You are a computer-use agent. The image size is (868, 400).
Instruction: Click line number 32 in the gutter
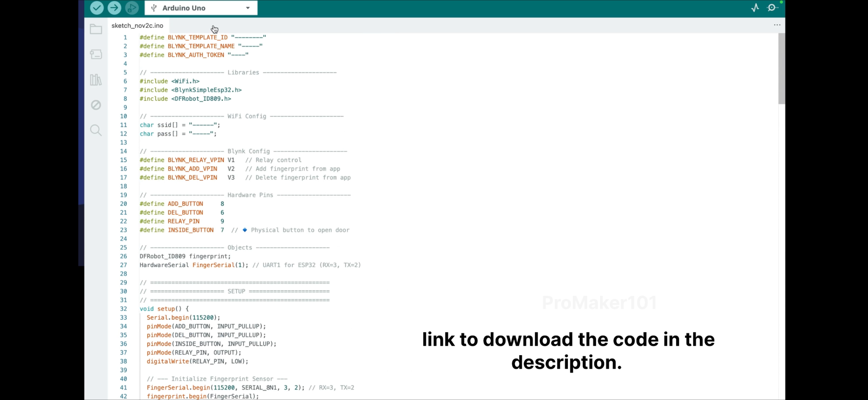pyautogui.click(x=123, y=309)
